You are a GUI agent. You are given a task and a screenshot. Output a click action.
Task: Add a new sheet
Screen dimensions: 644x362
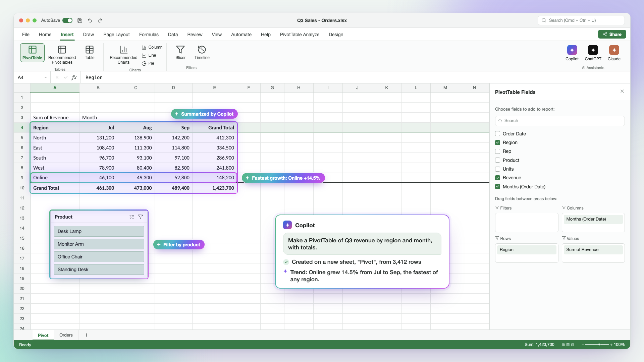[x=86, y=335]
